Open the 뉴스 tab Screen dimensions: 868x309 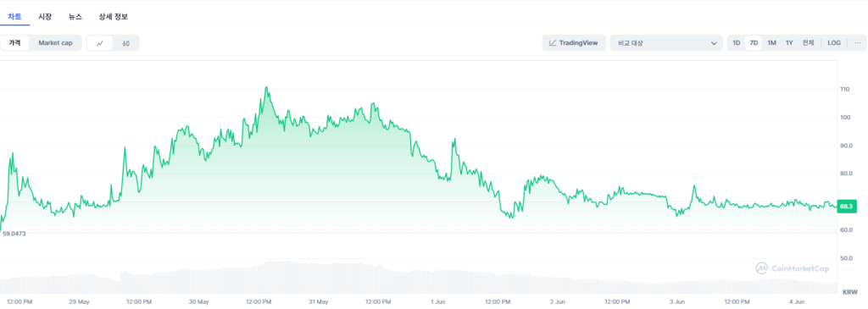[x=75, y=17]
